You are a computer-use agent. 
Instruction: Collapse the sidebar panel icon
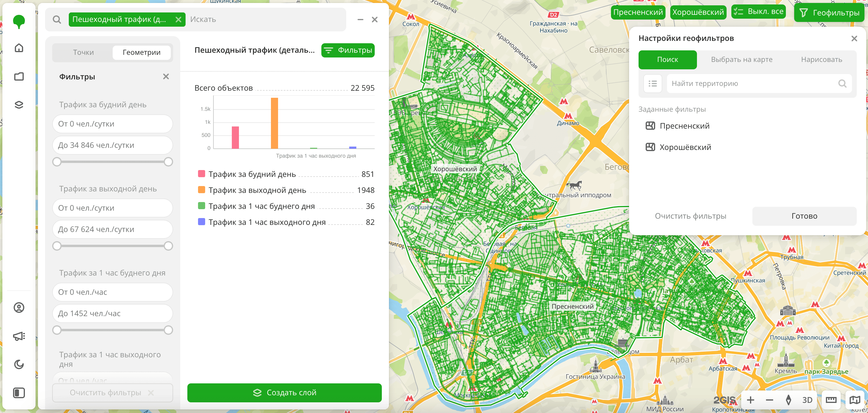tap(19, 393)
